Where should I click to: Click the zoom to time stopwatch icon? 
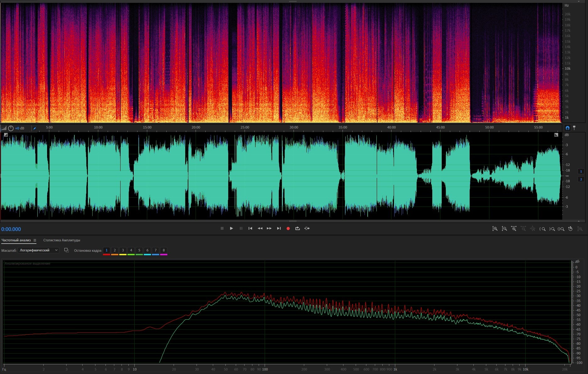pyautogui.click(x=570, y=229)
